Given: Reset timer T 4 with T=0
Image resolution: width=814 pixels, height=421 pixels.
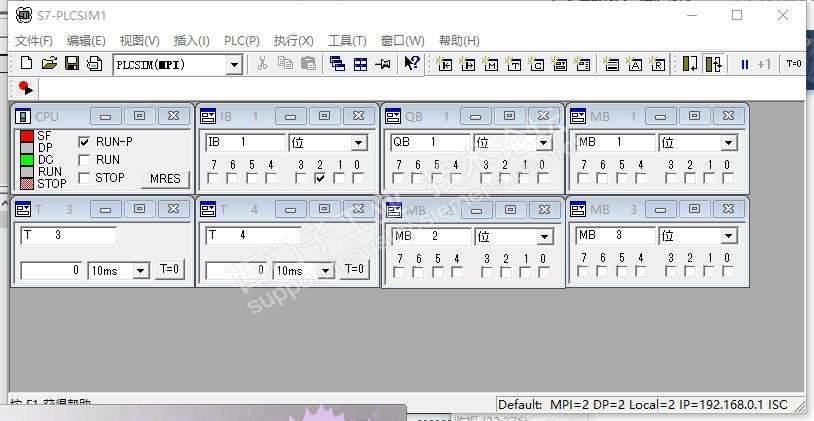Looking at the screenshot, I should point(354,269).
